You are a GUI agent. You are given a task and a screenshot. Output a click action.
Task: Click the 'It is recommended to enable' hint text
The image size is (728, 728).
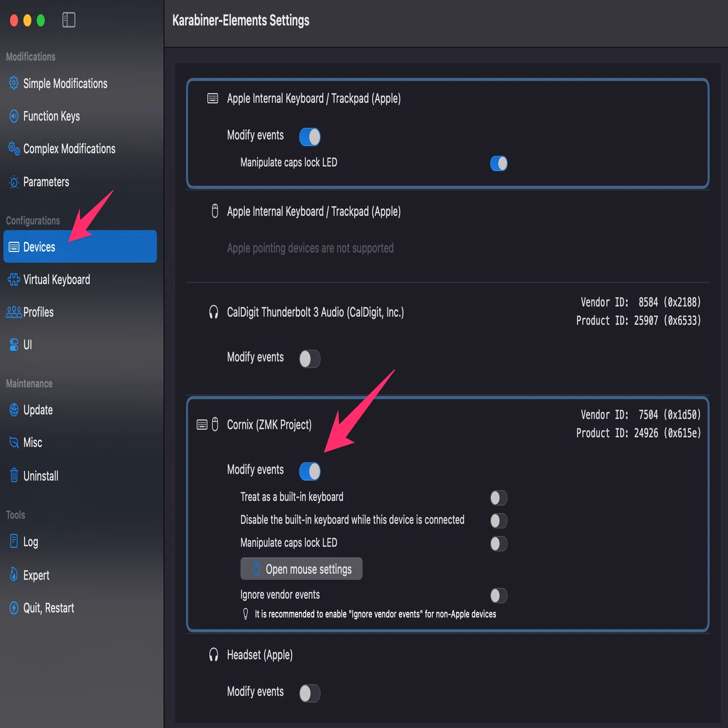click(x=376, y=614)
